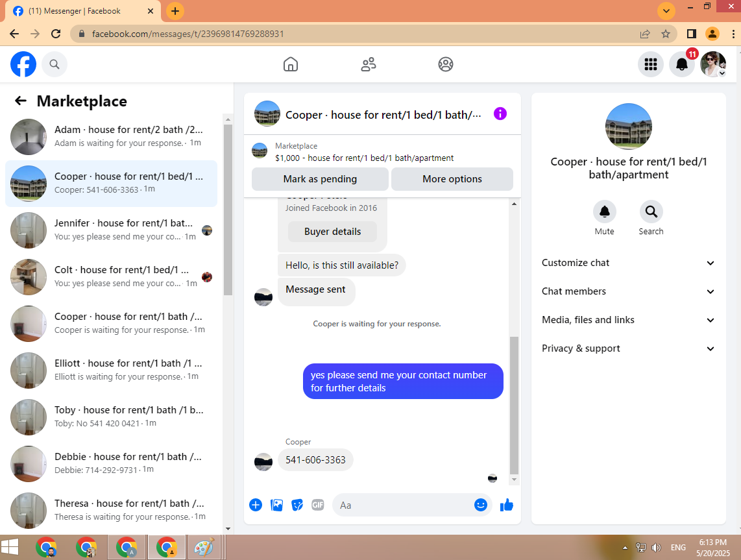Show hidden system tray icons
The height and width of the screenshot is (560, 741).
pyautogui.click(x=625, y=548)
